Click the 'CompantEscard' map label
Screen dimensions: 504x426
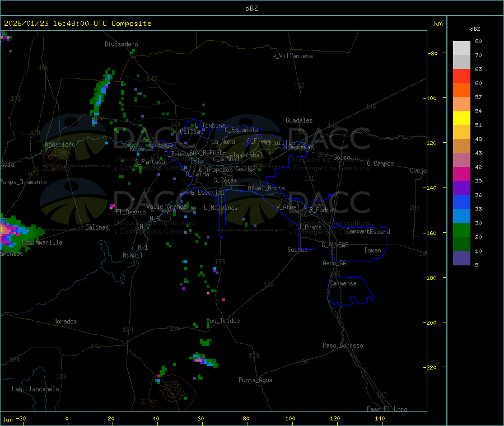pyautogui.click(x=368, y=231)
